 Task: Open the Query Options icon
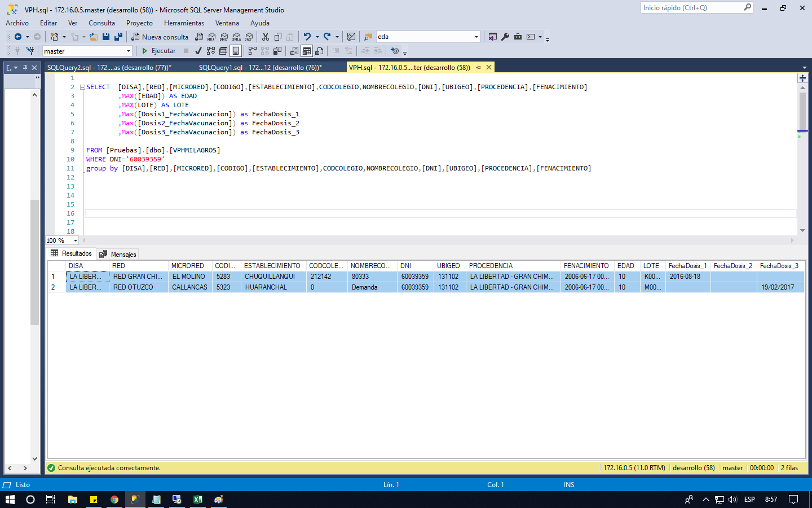pos(223,51)
